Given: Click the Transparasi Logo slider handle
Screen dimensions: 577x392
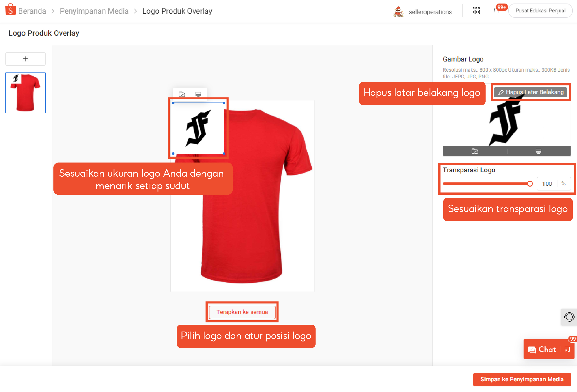Looking at the screenshot, I should tap(530, 184).
